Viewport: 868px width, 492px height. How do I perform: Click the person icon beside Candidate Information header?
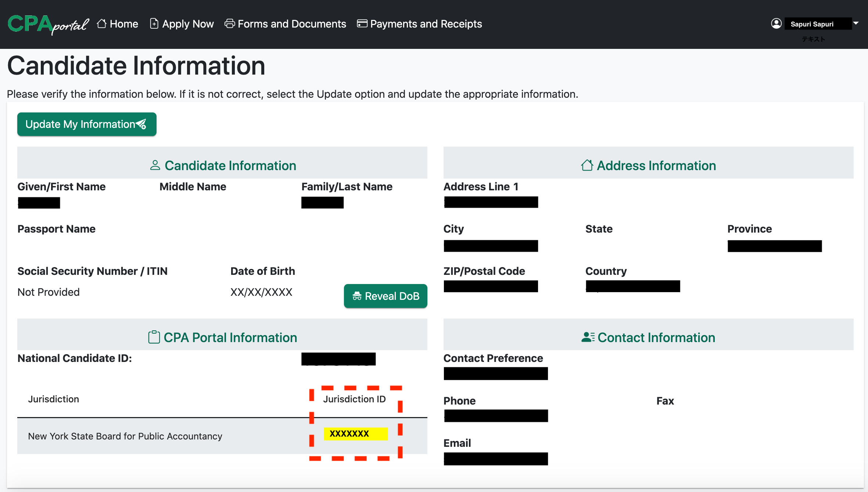tap(155, 165)
